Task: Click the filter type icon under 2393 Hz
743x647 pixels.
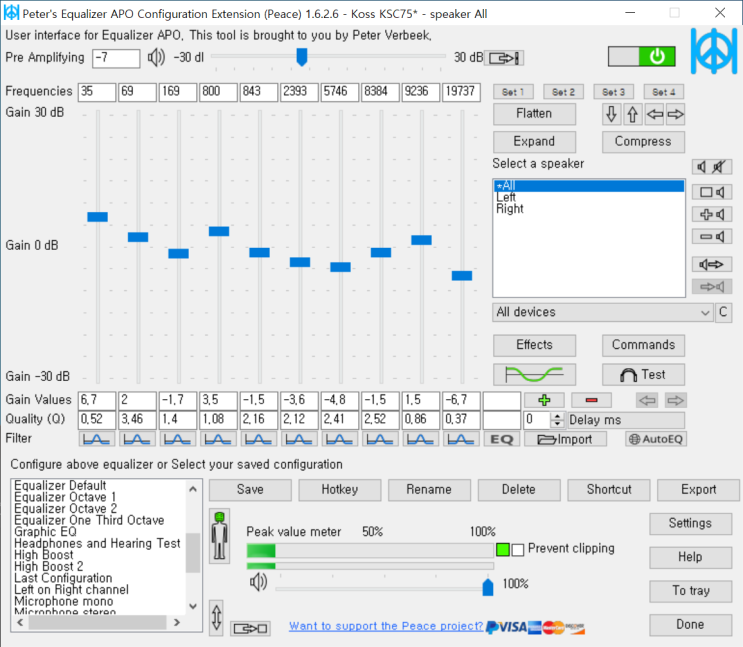Action: pyautogui.click(x=299, y=439)
